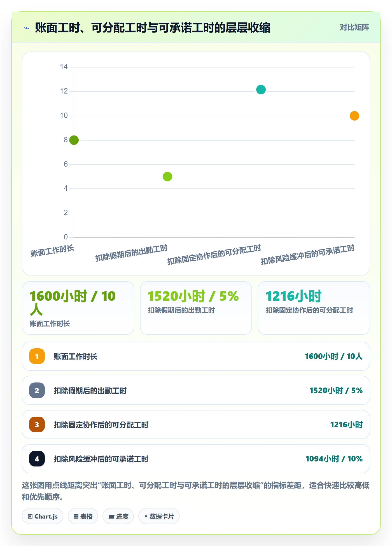Click the chart x-axis label 扣除风险缓冲后的可承诺工时
Viewport: 392px width, 546px height.
pos(308,255)
